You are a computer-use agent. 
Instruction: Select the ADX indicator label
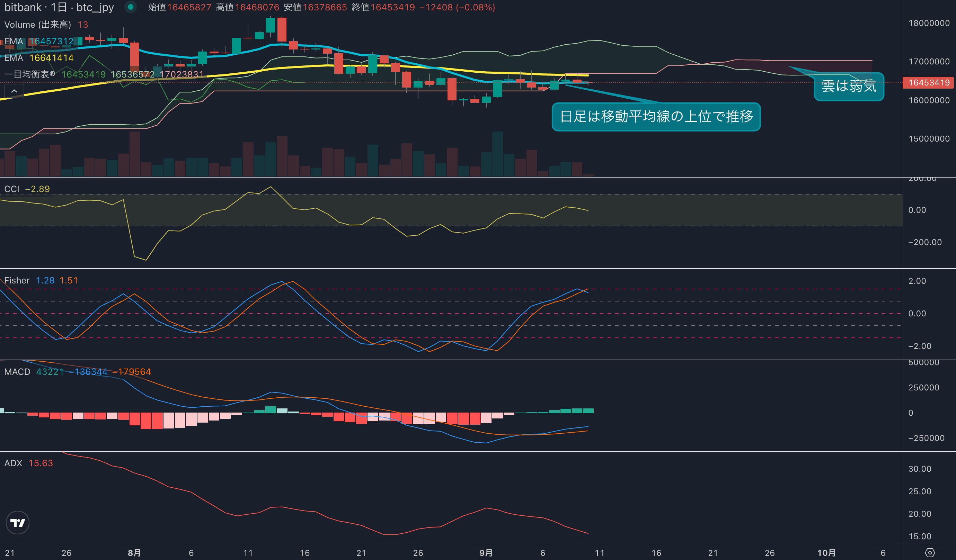tap(13, 463)
